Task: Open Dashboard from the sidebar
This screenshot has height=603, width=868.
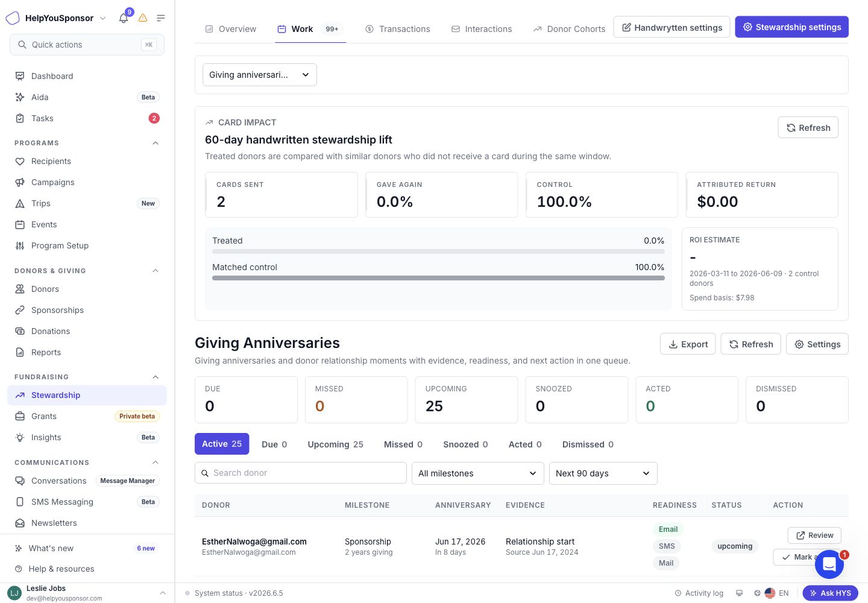Action: (87, 76)
